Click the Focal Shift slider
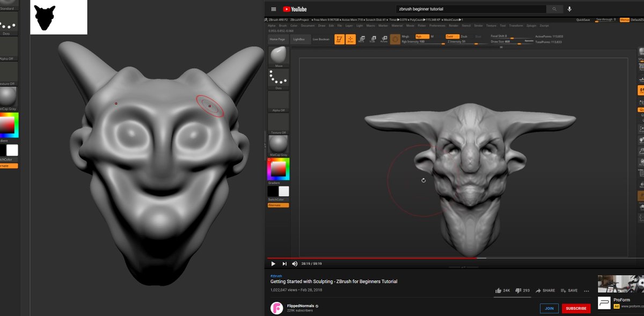The width and height of the screenshot is (644, 316). click(x=511, y=36)
